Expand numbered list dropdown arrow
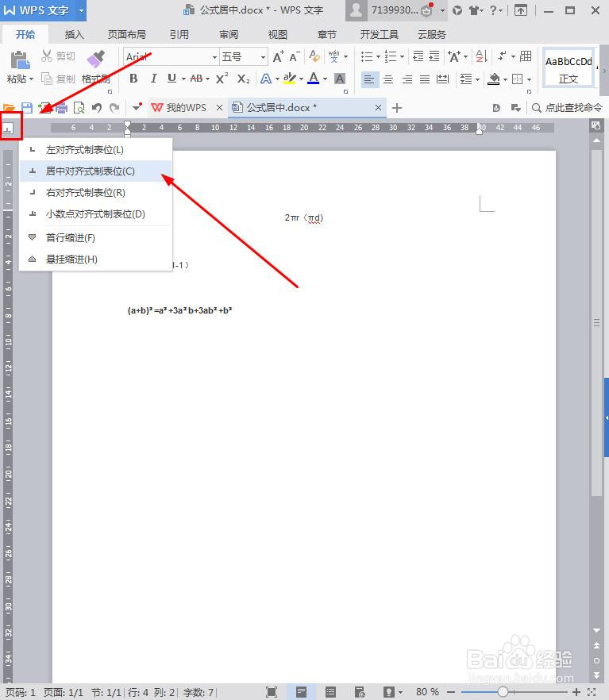The height and width of the screenshot is (700, 609). [x=403, y=56]
